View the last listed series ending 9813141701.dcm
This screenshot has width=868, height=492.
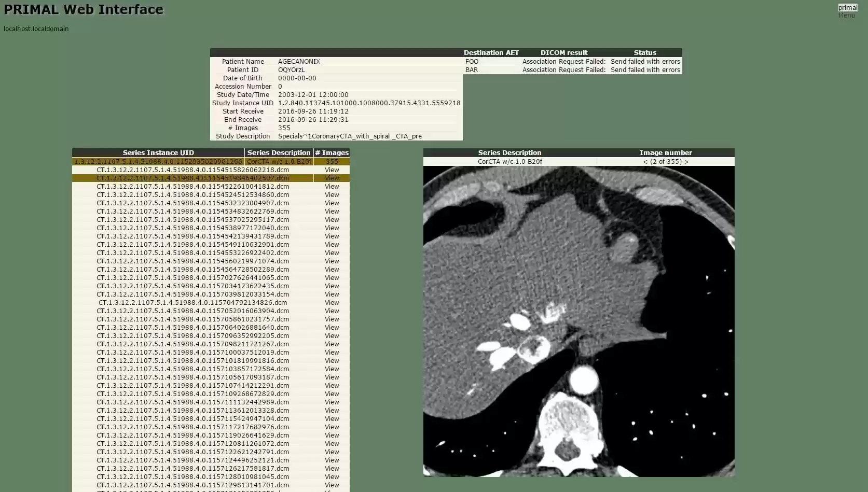click(x=332, y=485)
